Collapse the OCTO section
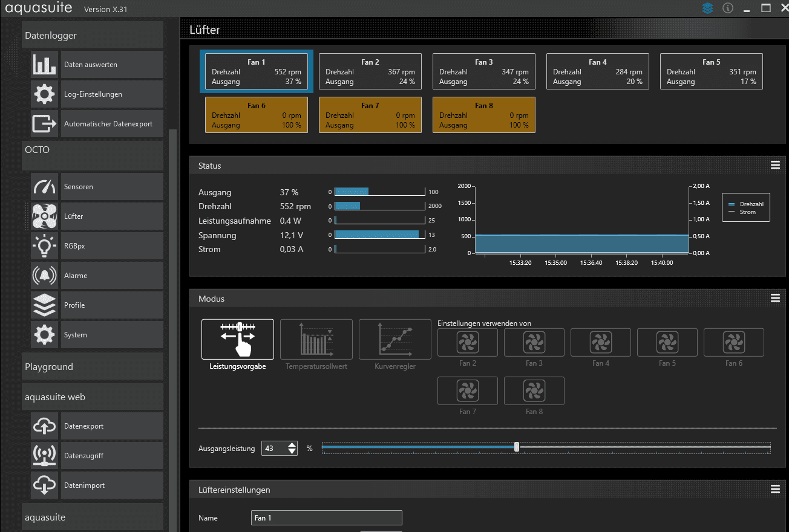The image size is (789, 532). click(x=93, y=156)
